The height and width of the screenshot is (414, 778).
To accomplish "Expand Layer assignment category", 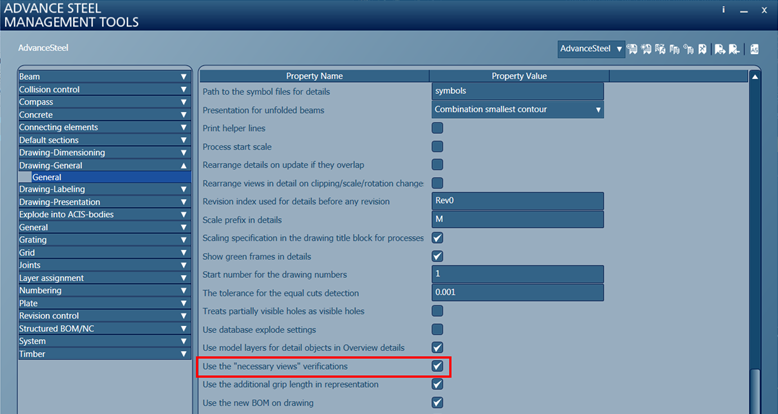I will [105, 278].
